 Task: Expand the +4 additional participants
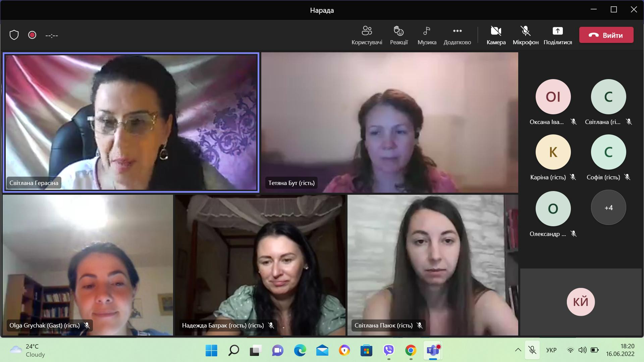click(608, 208)
